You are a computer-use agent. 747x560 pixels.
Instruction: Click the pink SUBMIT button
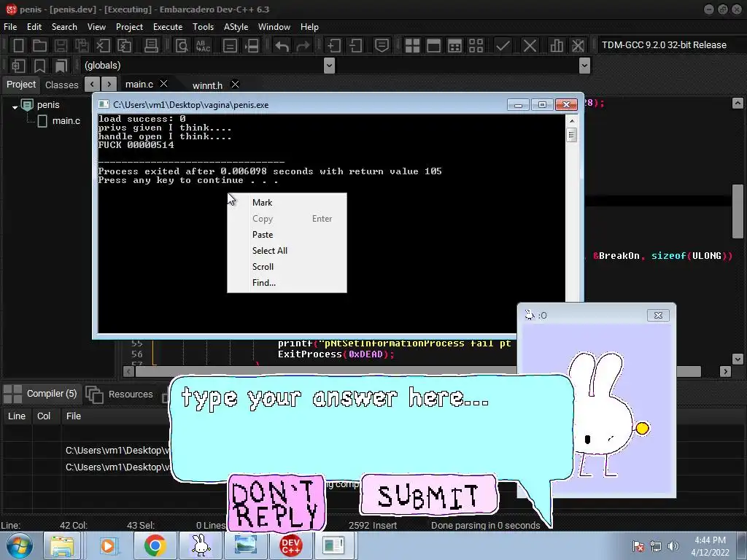point(429,495)
